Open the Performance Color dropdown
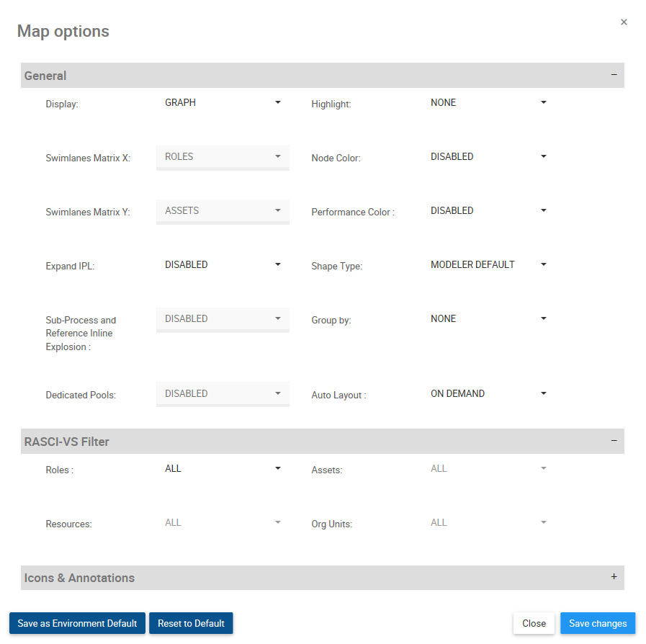The width and height of the screenshot is (646, 644). [x=488, y=211]
